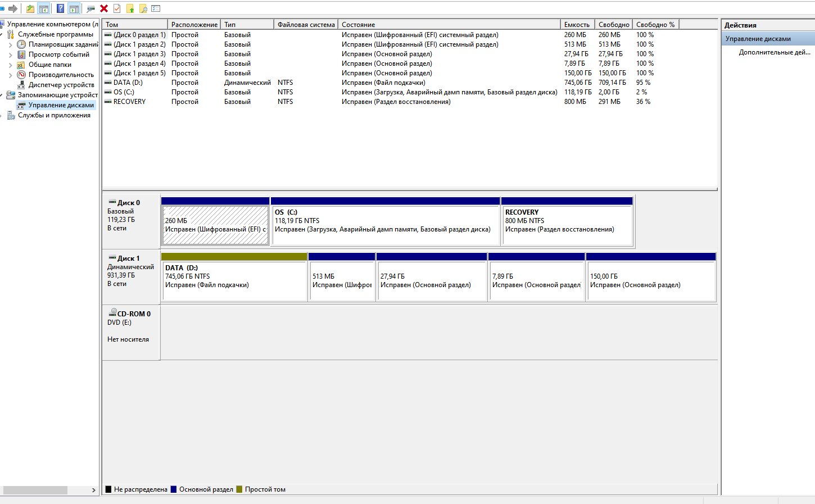This screenshot has width=815, height=504.
Task: Click the Простой том legend color box
Action: [239, 489]
